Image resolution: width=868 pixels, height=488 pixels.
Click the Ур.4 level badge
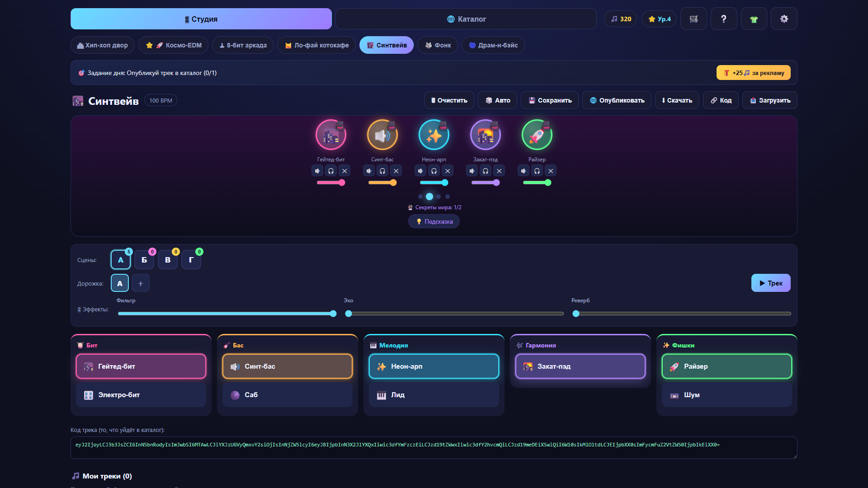point(659,19)
